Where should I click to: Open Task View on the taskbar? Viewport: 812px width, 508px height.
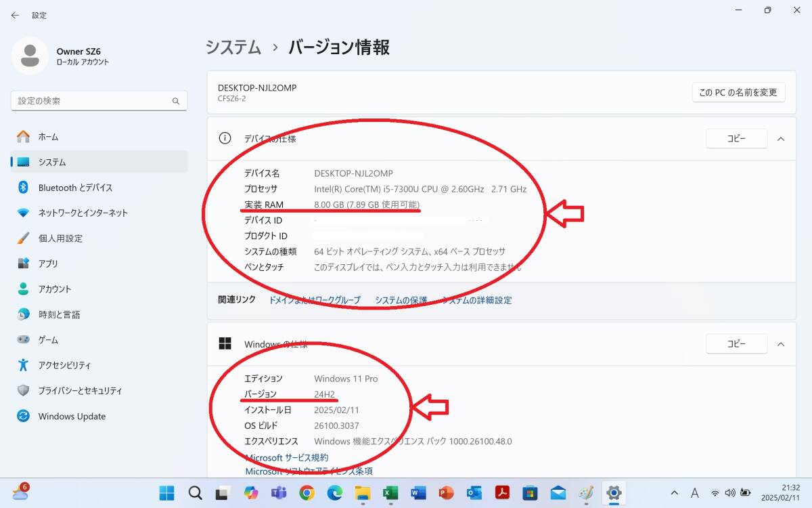pyautogui.click(x=223, y=492)
